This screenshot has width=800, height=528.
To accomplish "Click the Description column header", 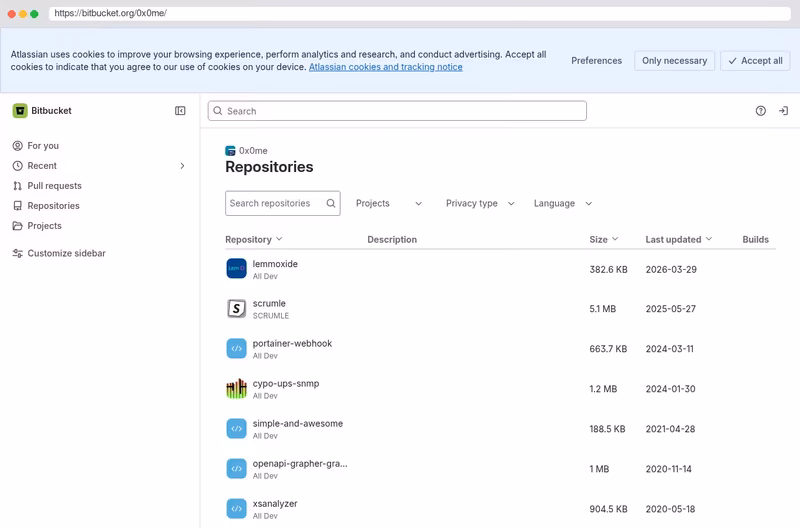I will 392,239.
